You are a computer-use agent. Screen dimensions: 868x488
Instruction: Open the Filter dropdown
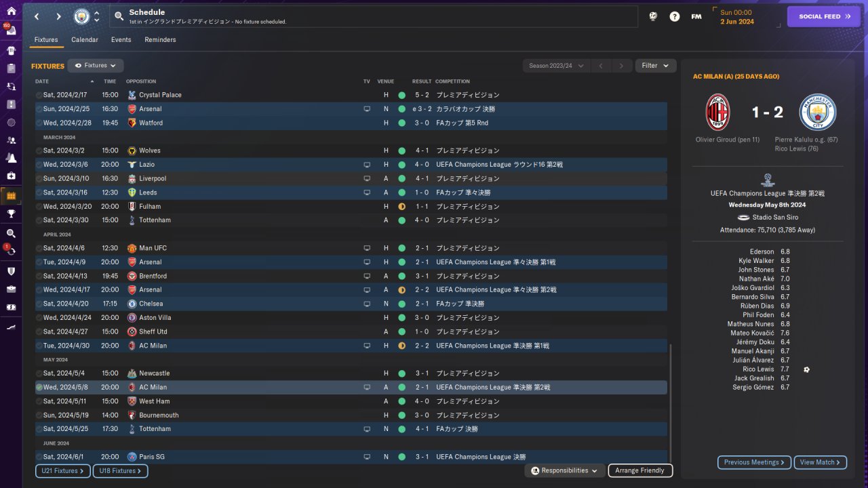click(655, 66)
